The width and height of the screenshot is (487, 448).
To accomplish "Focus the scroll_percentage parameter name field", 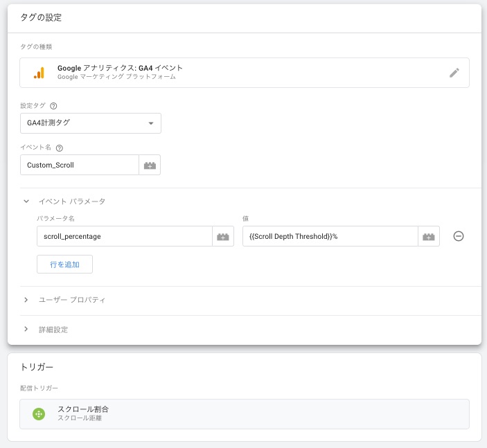I will [x=124, y=236].
